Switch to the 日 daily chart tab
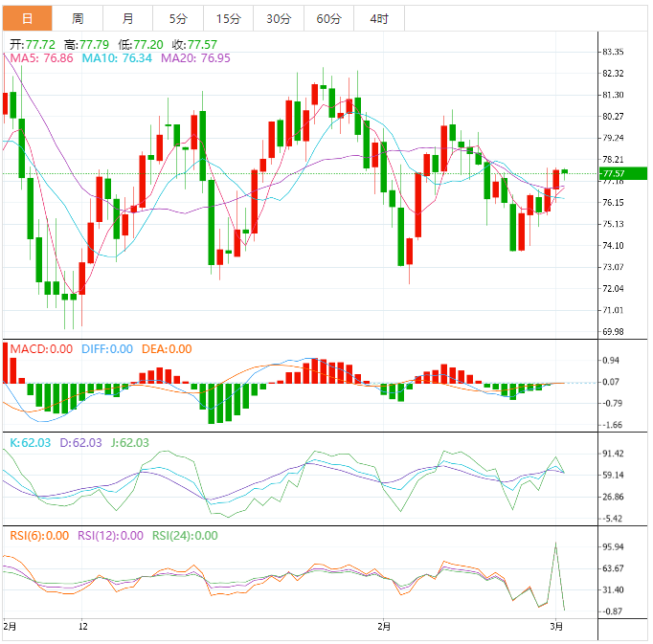Screen dimensions: 653x644 coord(27,19)
